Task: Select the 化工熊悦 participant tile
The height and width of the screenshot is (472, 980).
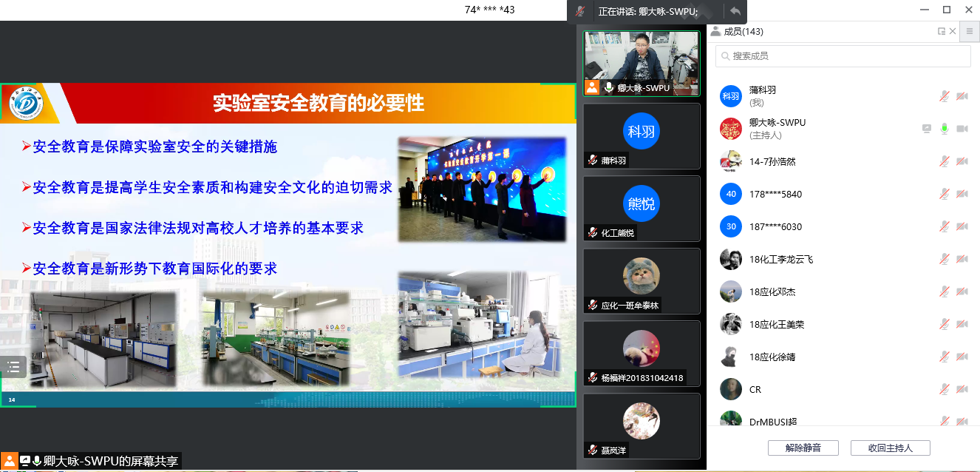Action: tap(641, 209)
